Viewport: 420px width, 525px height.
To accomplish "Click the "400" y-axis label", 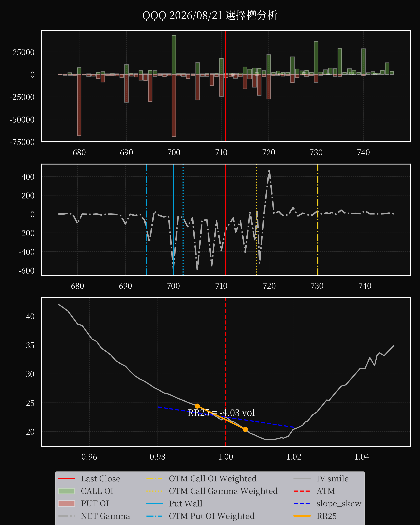I will (x=28, y=177).
